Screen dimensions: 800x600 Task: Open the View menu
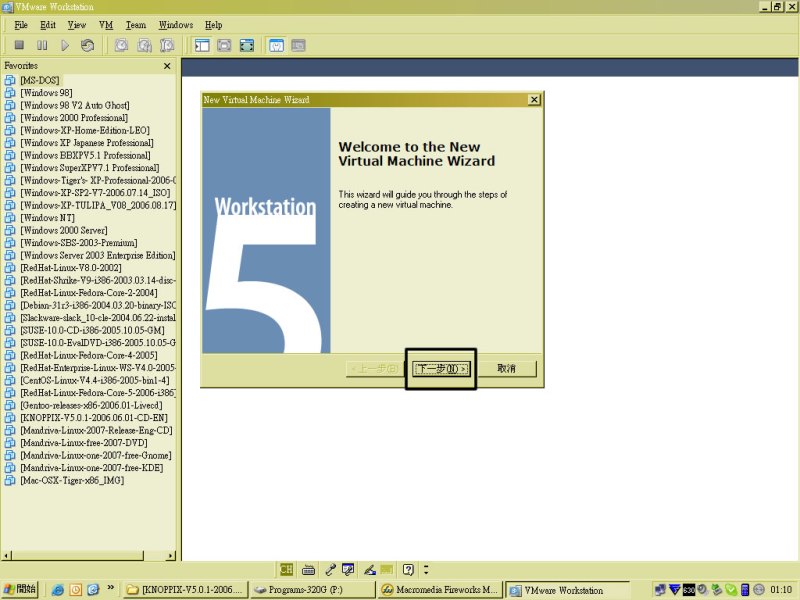(77, 25)
